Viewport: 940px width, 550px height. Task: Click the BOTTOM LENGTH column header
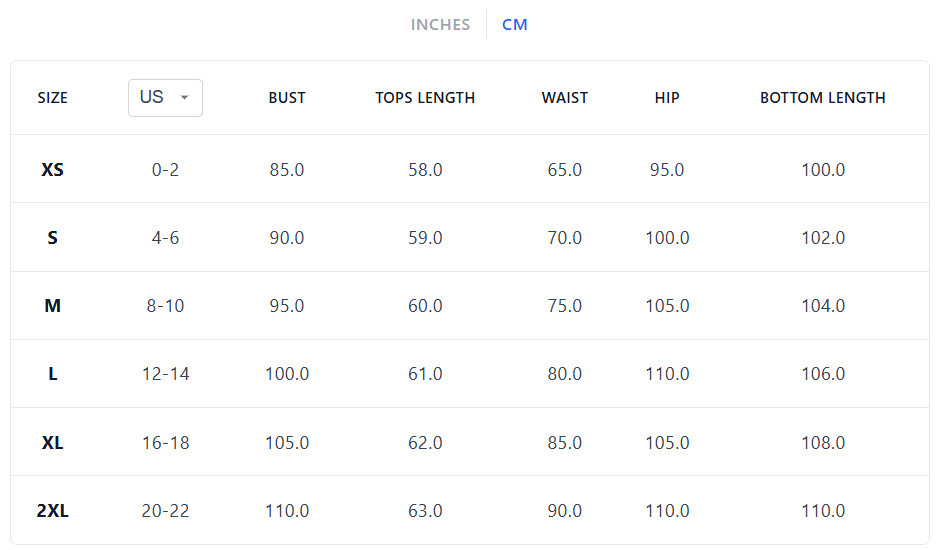click(823, 98)
